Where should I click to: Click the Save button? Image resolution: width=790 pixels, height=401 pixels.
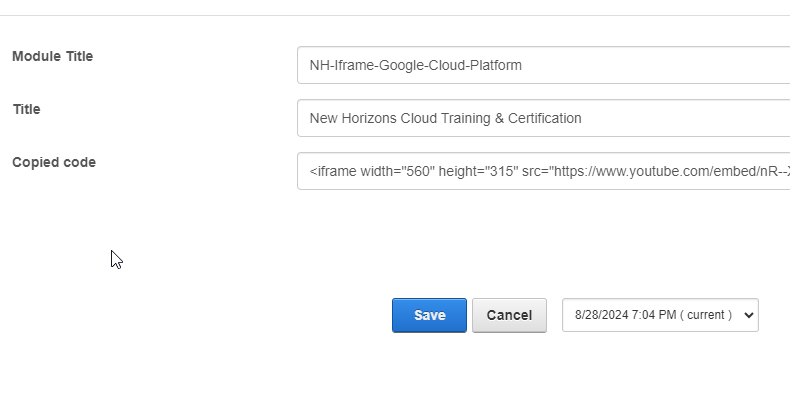pos(429,315)
